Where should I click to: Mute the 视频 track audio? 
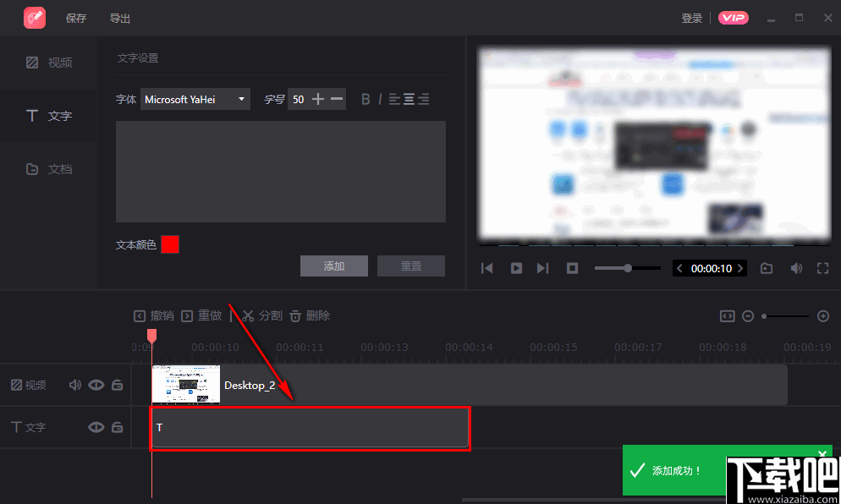tap(75, 385)
